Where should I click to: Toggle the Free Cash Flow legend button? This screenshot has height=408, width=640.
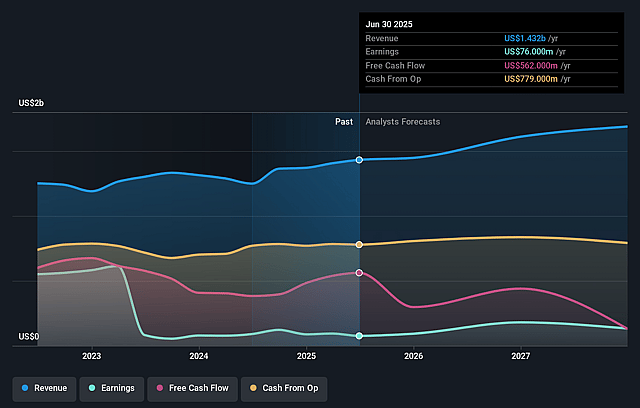(x=192, y=388)
